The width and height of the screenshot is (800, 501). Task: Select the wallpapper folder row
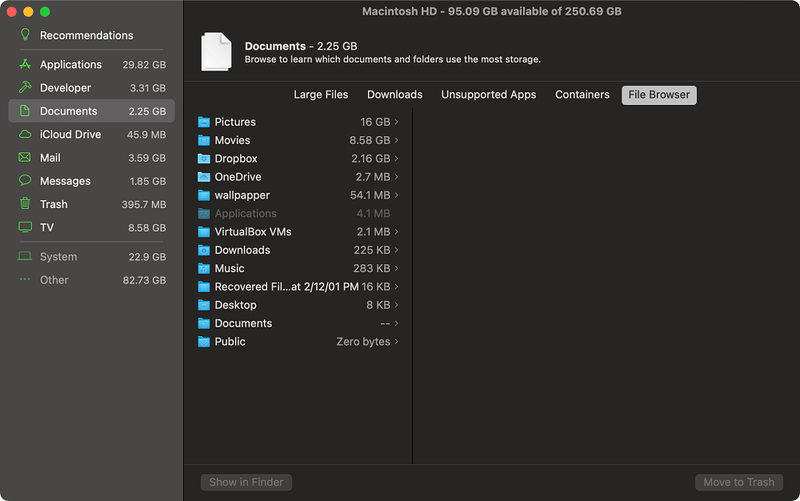(x=298, y=195)
